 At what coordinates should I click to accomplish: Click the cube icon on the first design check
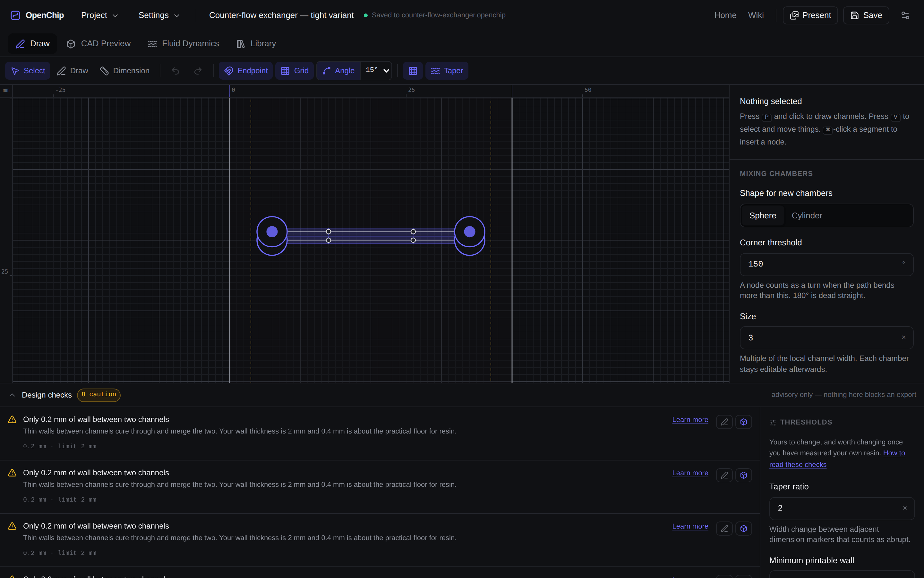click(x=743, y=422)
